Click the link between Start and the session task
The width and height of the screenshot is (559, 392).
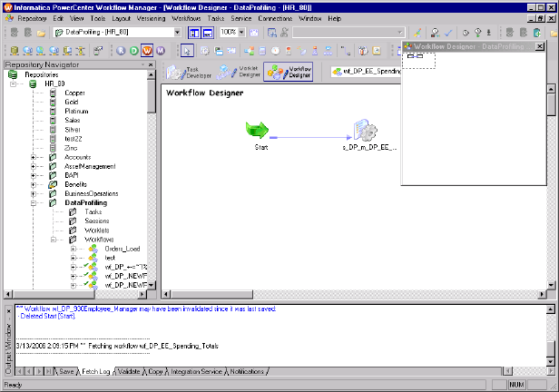click(310, 137)
